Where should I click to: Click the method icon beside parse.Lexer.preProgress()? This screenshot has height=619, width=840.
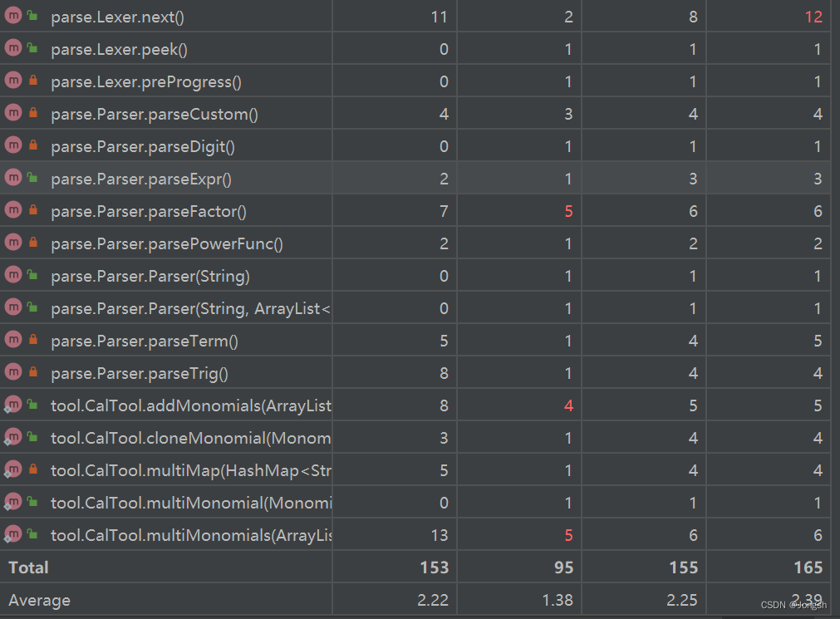pyautogui.click(x=12, y=81)
